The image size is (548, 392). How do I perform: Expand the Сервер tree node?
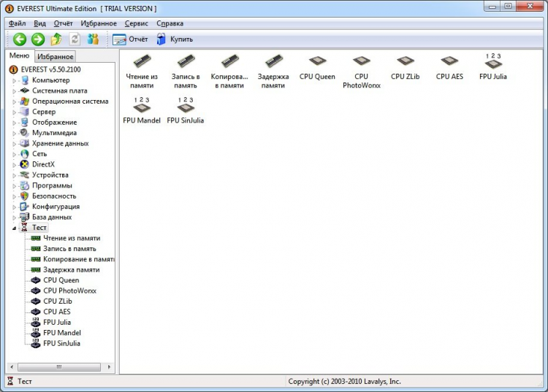click(15, 112)
